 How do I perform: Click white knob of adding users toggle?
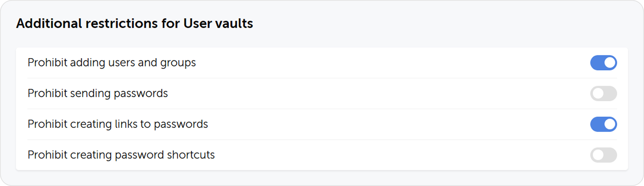pyautogui.click(x=610, y=63)
